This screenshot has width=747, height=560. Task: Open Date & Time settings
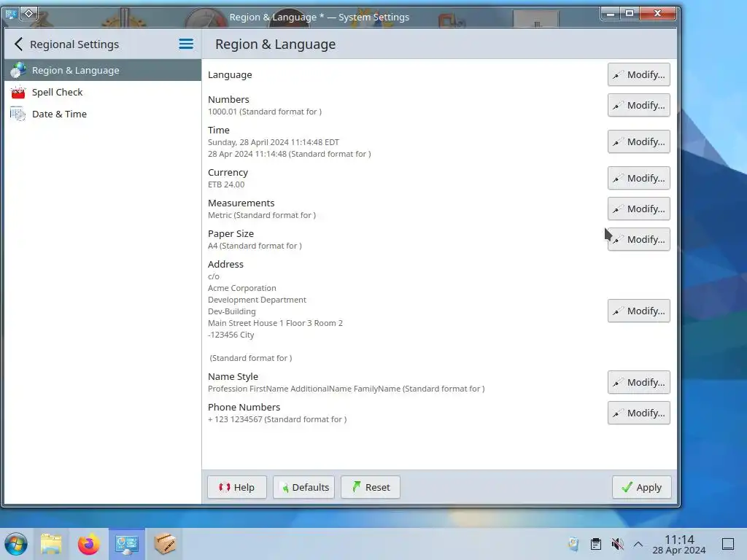click(102, 114)
